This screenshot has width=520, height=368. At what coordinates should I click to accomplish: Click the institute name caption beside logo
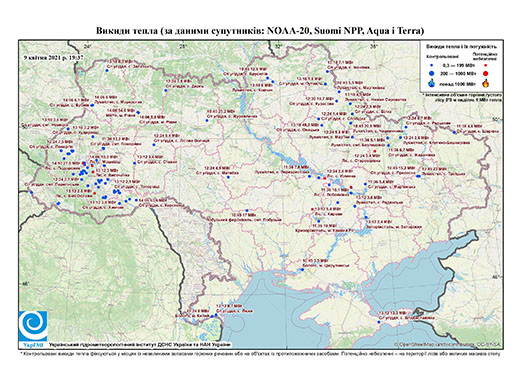139,345
